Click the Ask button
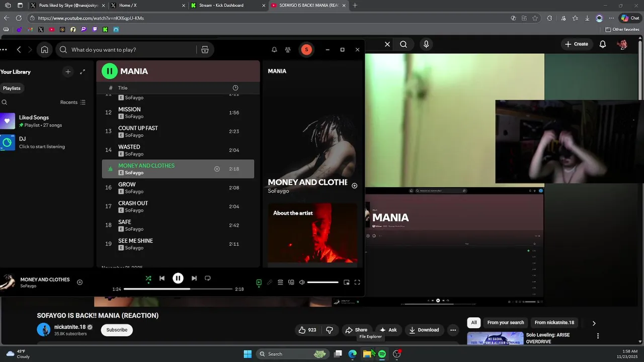644x362 pixels. point(388,330)
